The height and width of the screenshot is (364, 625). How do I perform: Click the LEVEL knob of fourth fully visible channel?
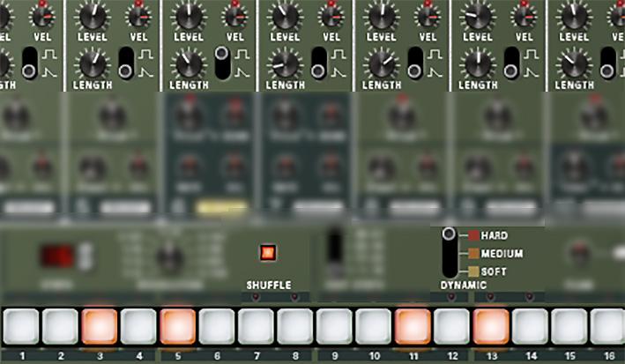382,16
